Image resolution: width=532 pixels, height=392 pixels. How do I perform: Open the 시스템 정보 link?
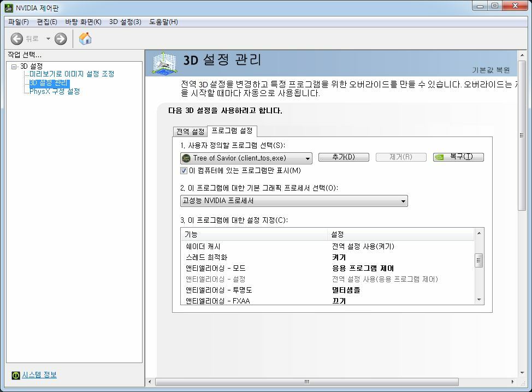tap(39, 375)
